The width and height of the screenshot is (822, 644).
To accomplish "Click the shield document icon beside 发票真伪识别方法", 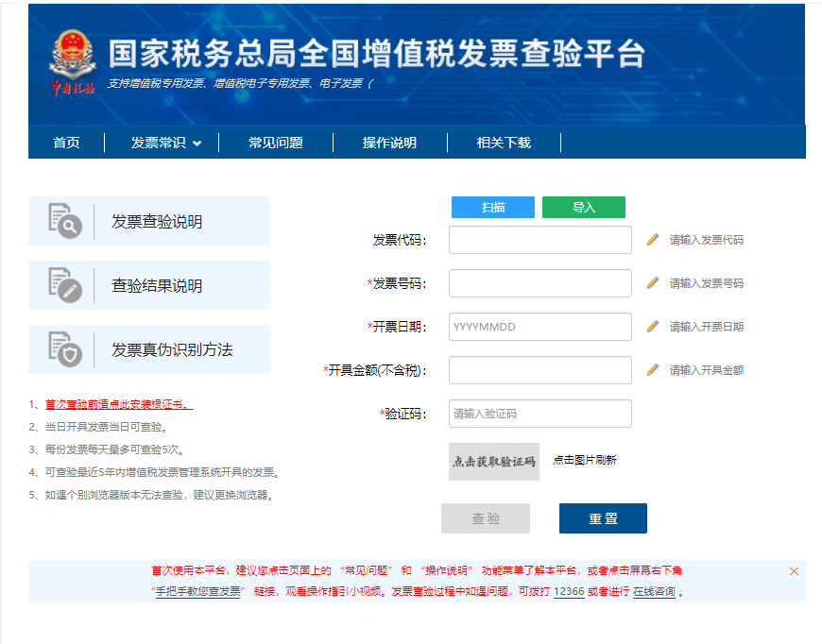I will pyautogui.click(x=65, y=349).
